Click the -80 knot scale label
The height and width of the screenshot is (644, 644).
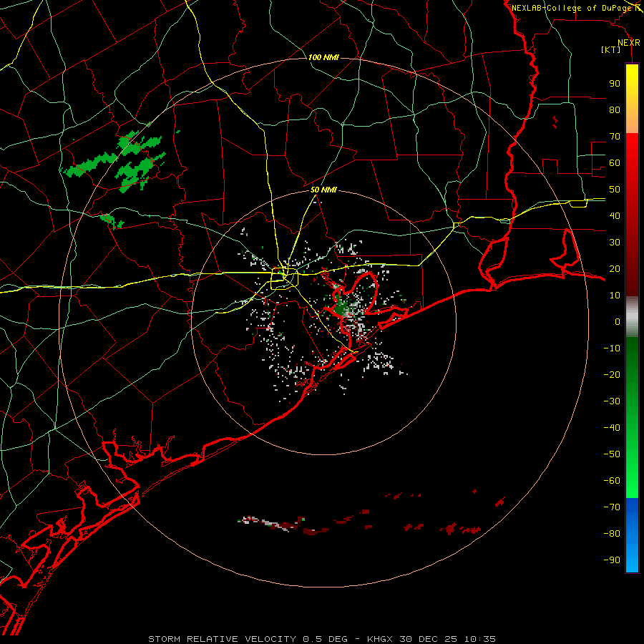[612, 534]
